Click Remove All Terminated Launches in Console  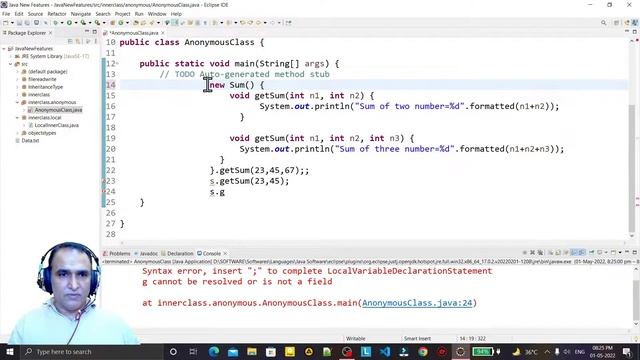(x=540, y=253)
